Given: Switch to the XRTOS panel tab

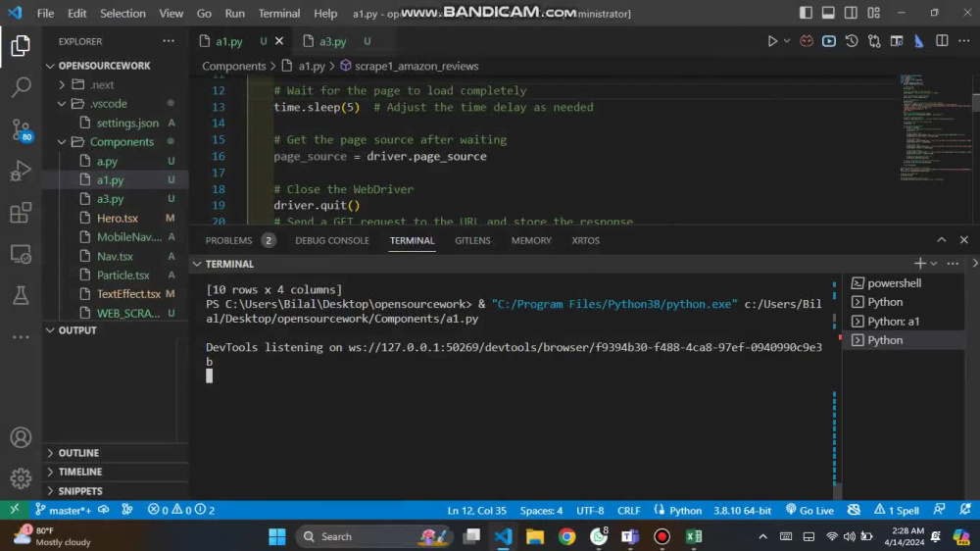Looking at the screenshot, I should [x=585, y=241].
